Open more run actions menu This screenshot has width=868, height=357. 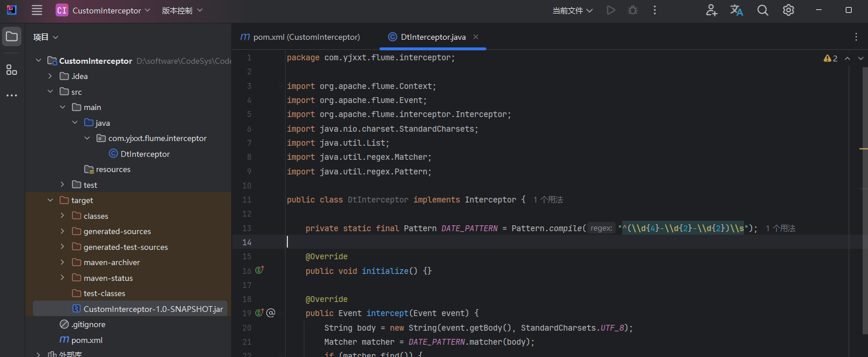(x=655, y=10)
